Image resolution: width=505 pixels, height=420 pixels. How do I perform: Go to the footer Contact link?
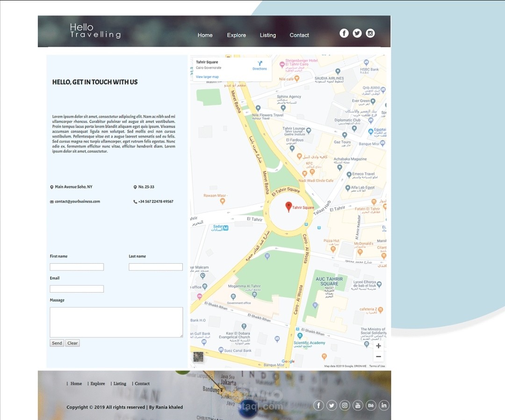142,384
